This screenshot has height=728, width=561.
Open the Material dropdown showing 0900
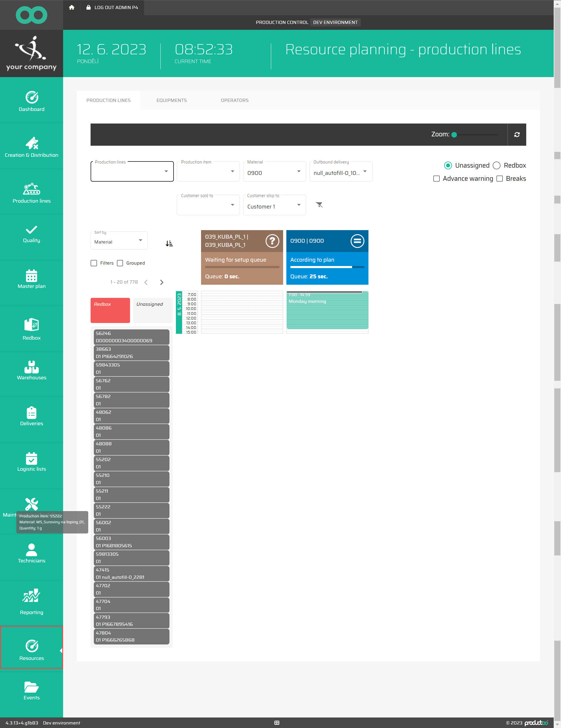tap(274, 172)
